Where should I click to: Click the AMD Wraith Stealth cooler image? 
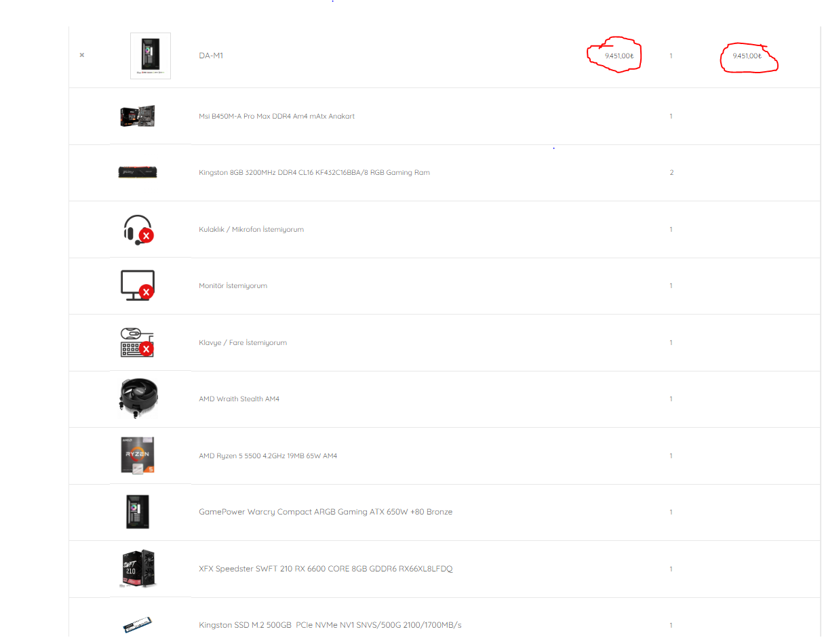point(138,399)
